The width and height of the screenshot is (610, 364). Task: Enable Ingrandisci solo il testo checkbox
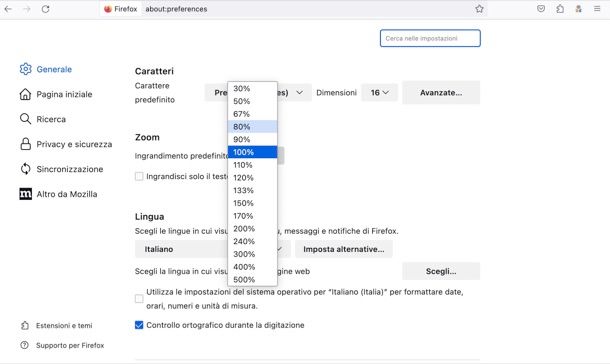pyautogui.click(x=139, y=176)
